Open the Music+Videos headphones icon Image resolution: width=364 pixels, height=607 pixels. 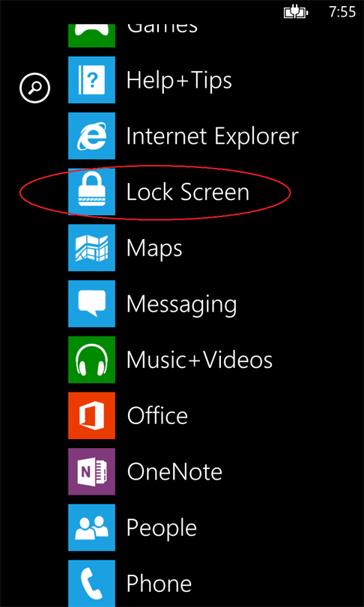coord(91,360)
